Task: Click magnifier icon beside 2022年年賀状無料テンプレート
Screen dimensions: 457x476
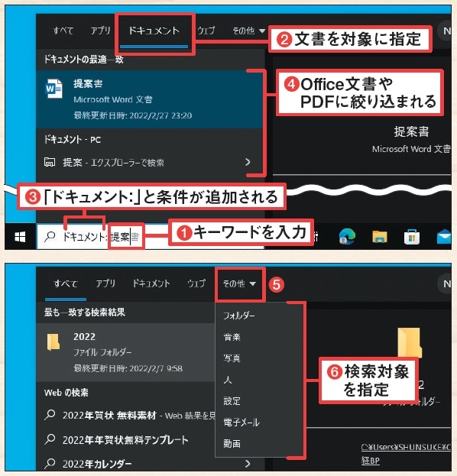Action: click(x=50, y=439)
